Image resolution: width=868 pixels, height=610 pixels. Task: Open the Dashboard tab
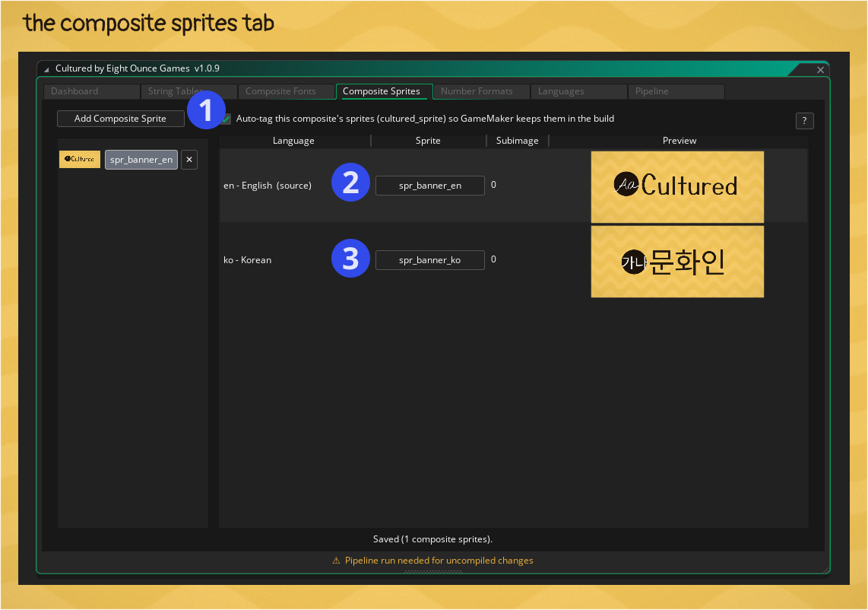point(91,91)
